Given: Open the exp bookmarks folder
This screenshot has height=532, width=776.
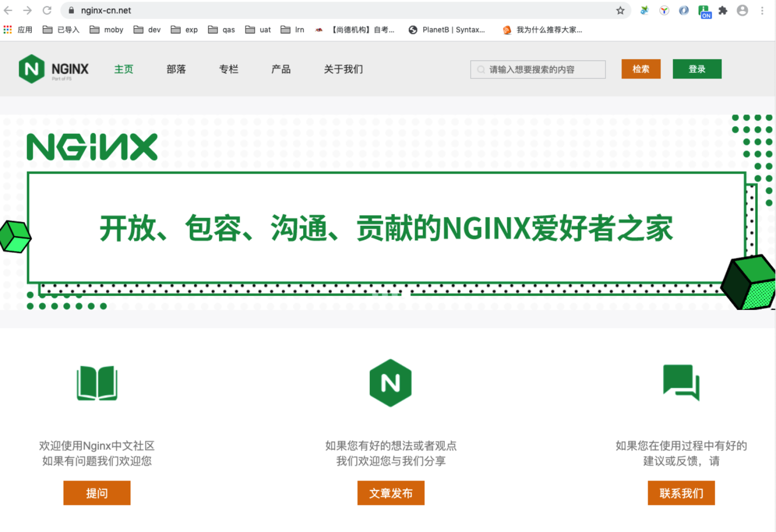Looking at the screenshot, I should [185, 30].
